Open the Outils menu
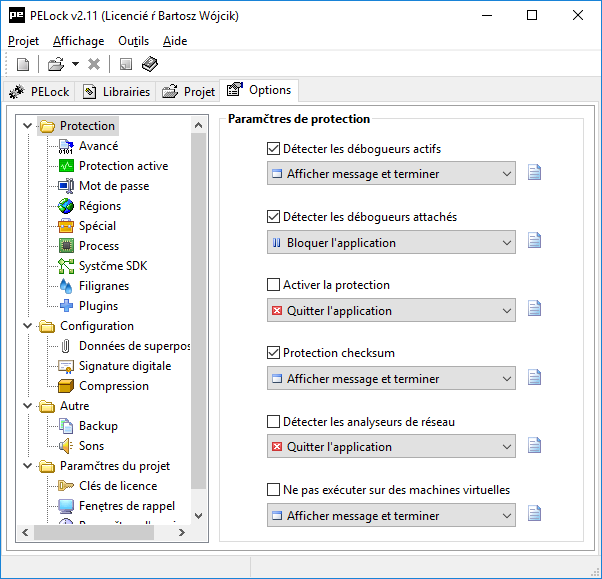Viewport: 602px width, 579px height. pos(134,41)
